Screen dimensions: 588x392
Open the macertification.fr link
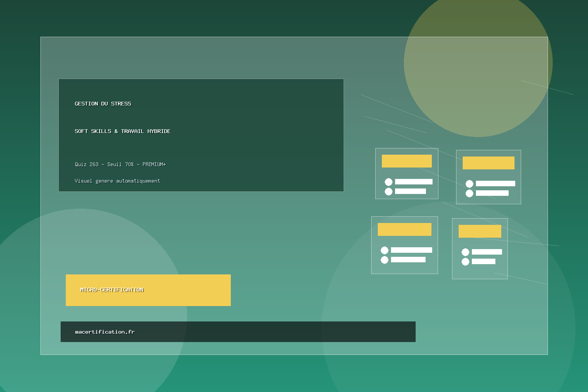[x=105, y=332]
